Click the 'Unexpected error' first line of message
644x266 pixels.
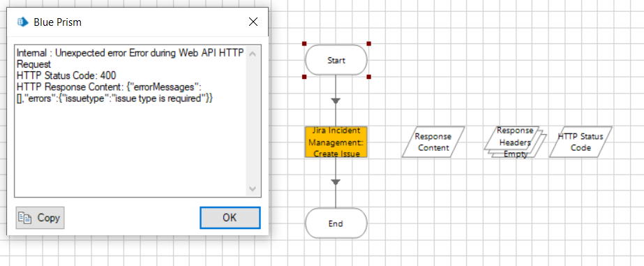tap(130, 52)
